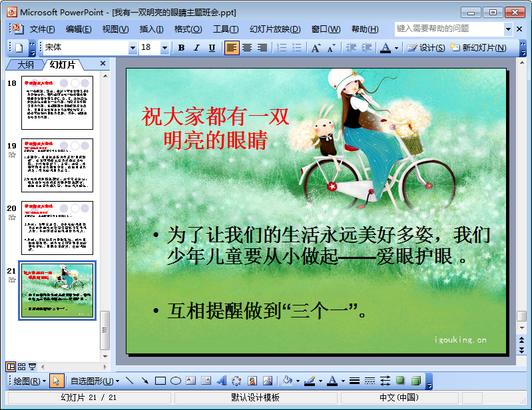532x410 pixels.
Task: Choose Line Style icon
Action: (354, 381)
